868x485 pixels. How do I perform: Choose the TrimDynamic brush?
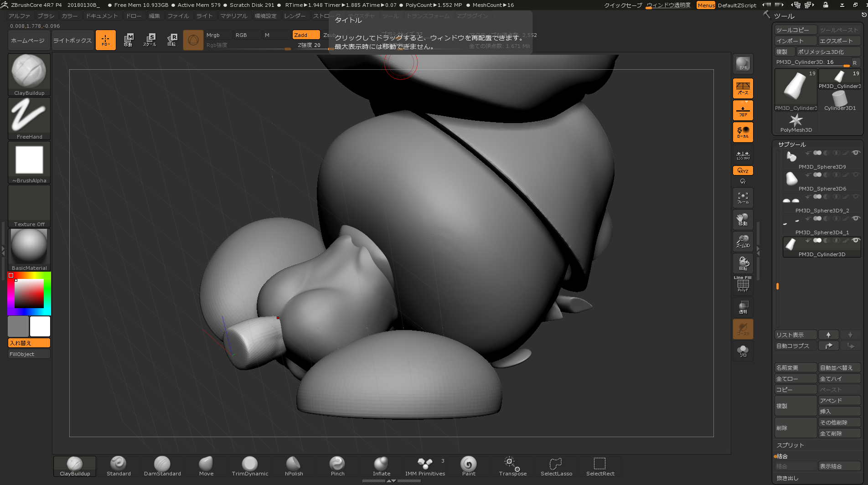(x=250, y=466)
